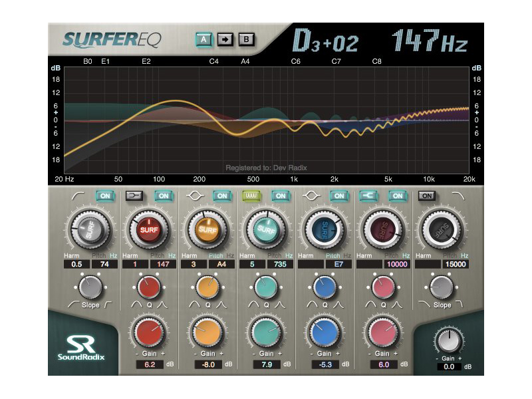Click the blue SURF frequency knob

coord(325,229)
